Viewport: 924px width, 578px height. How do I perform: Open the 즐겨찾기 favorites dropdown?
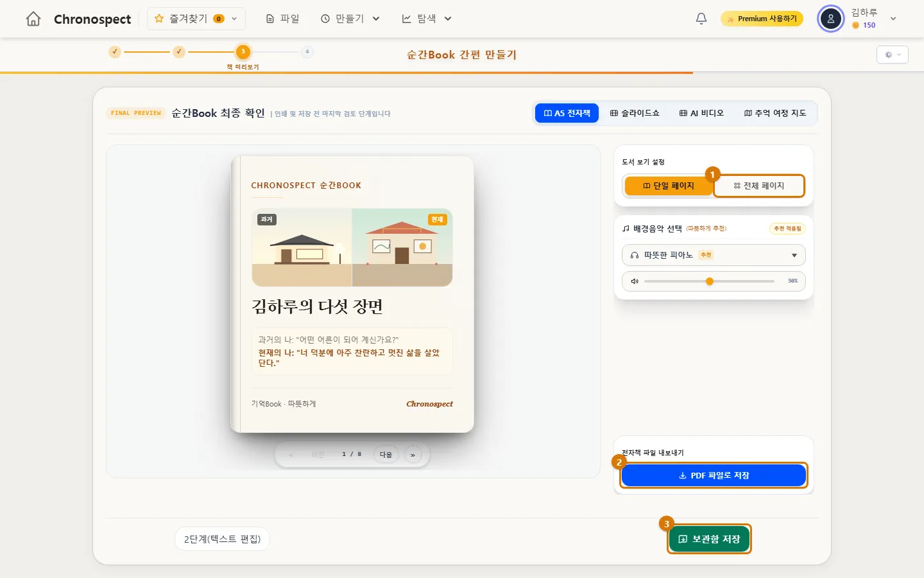[196, 19]
